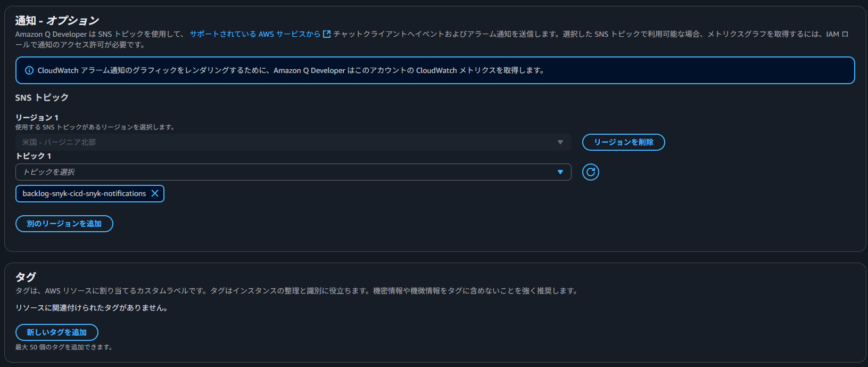Click the 通知 - オプション heading
This screenshot has width=868, height=367.
(x=57, y=21)
